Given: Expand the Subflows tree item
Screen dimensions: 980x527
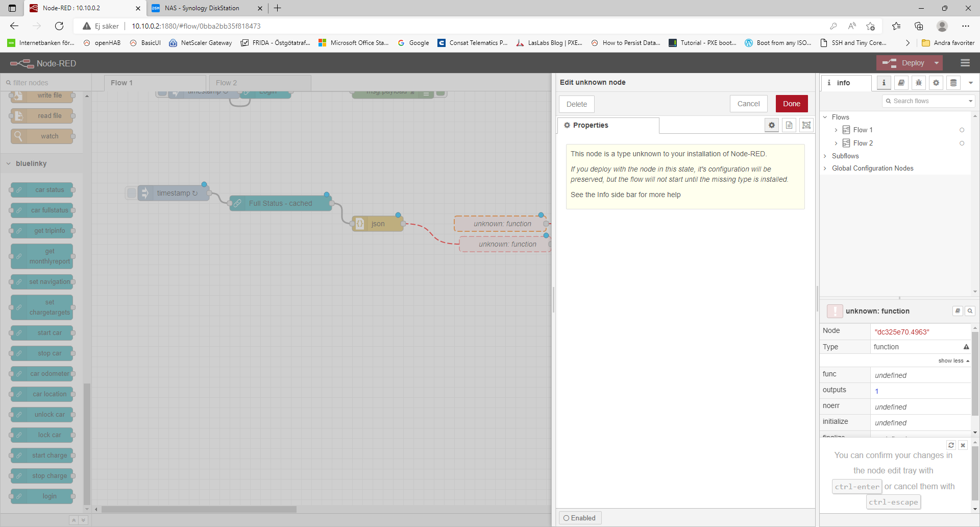Looking at the screenshot, I should 825,156.
